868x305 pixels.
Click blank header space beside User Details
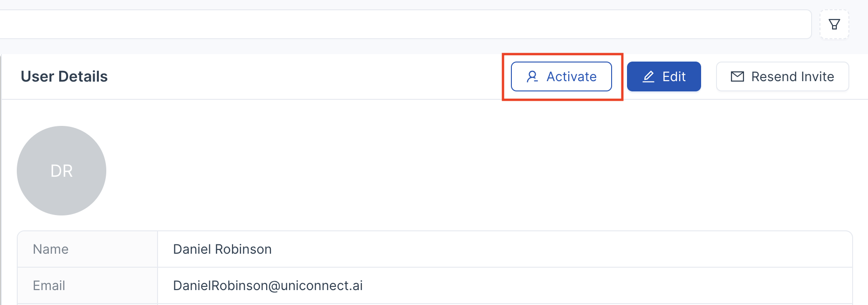click(x=303, y=76)
